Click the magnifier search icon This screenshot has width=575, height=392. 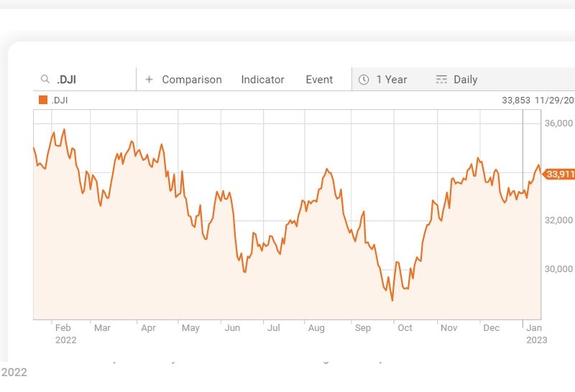tap(45, 80)
